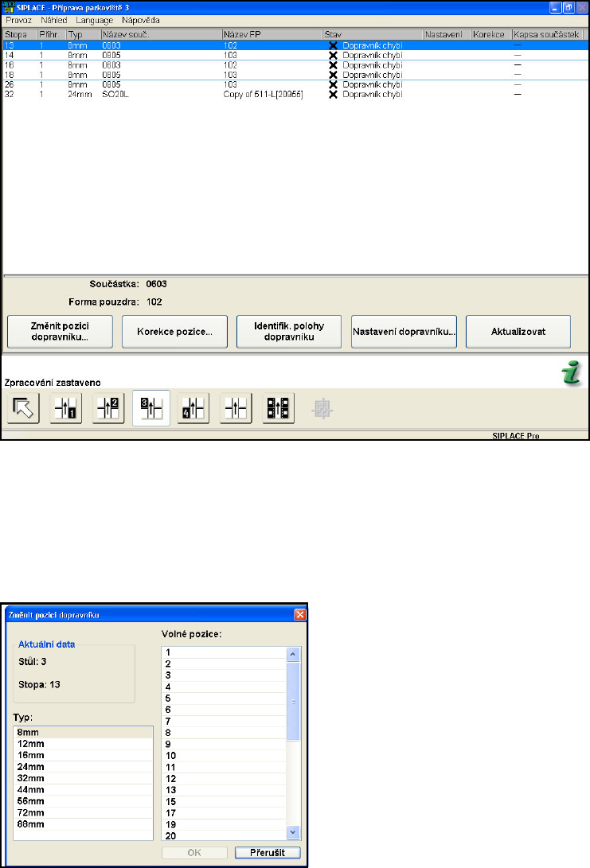
Task: Click the Typ column header
Action: [x=84, y=34]
